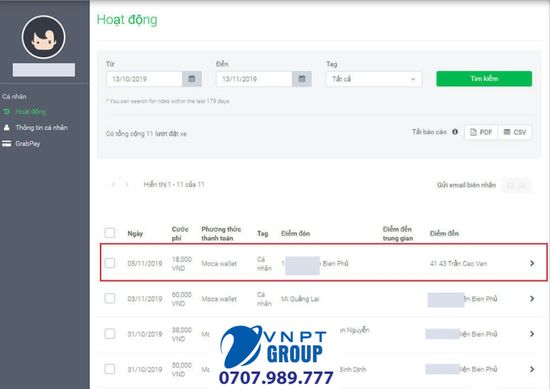Click the Gửi email biên nhận button
Viewport: 550px width, 389px height.
tap(517, 186)
